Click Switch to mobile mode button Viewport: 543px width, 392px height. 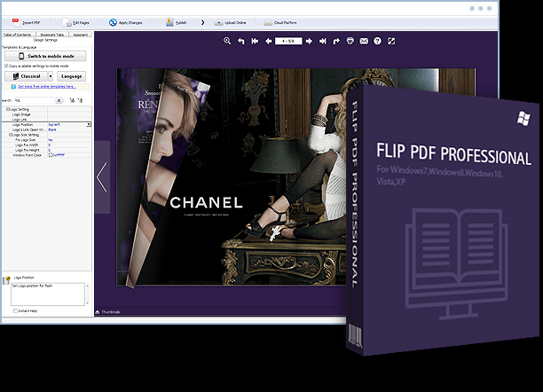pyautogui.click(x=45, y=56)
